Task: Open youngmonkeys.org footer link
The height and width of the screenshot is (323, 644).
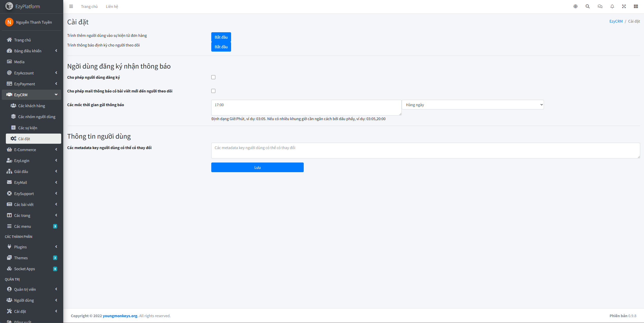Action: (120, 316)
